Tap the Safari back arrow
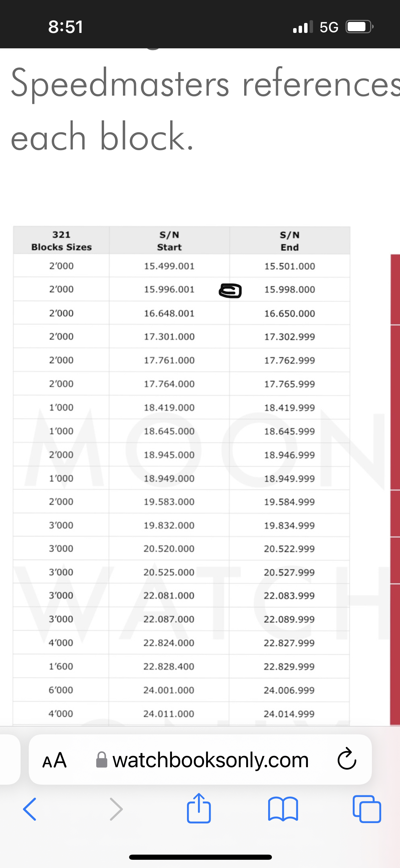 30,809
